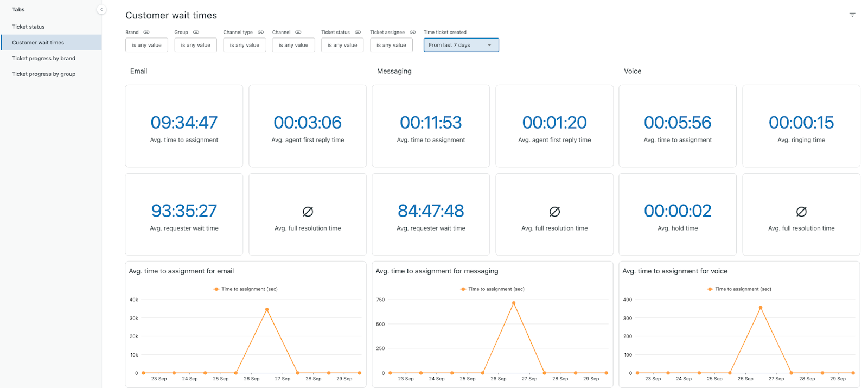This screenshot has height=388, width=868.
Task: Click the link icon beside Channel filter
Action: (x=298, y=33)
